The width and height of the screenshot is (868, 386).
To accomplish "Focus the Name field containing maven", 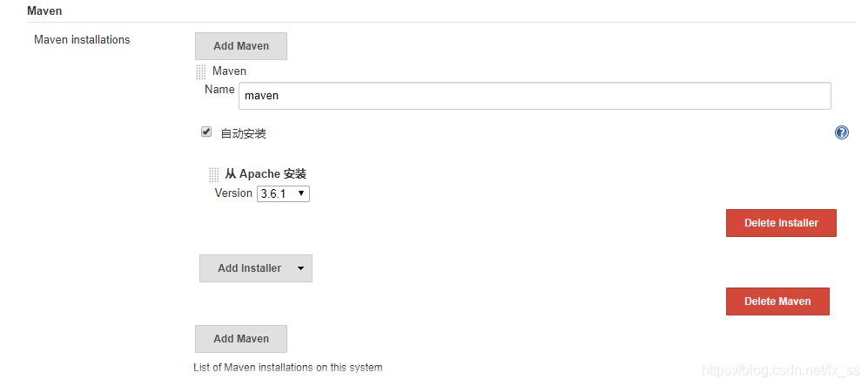I will click(535, 96).
